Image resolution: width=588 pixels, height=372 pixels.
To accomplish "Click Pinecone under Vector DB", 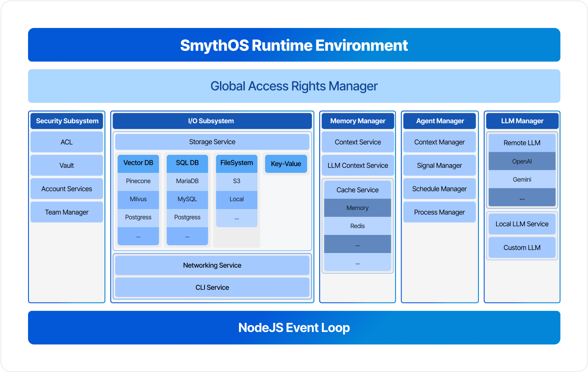I will point(138,181).
